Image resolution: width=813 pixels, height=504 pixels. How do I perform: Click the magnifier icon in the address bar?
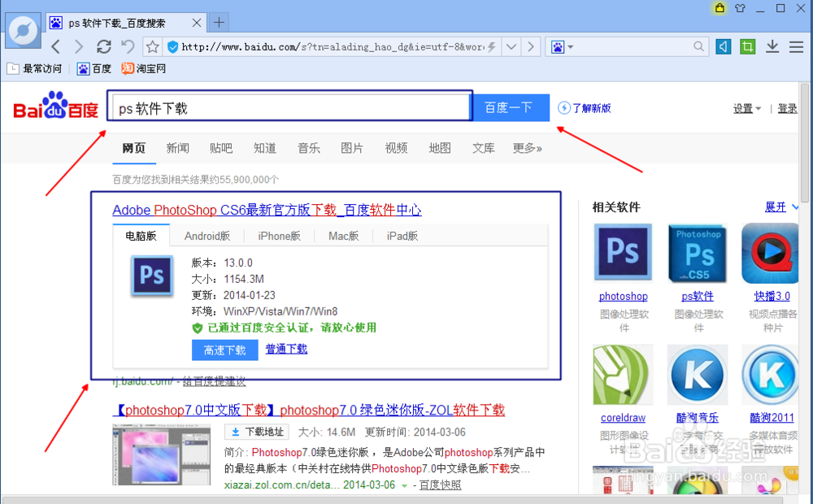point(698,46)
